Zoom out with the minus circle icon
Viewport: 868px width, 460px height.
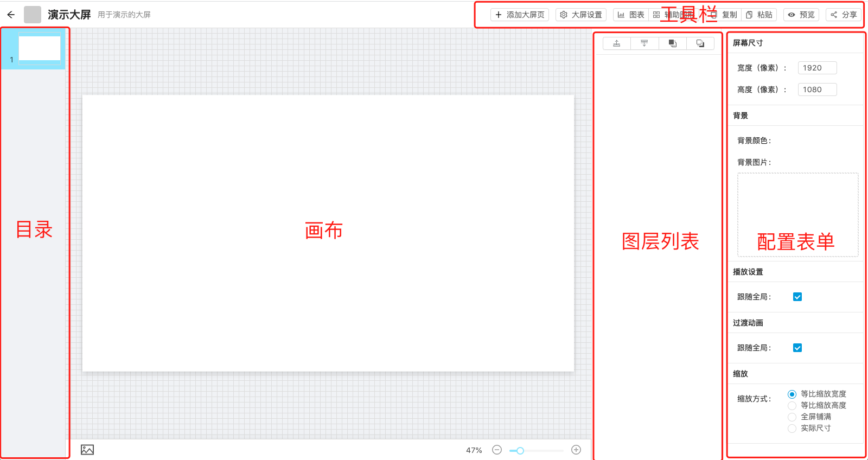click(x=497, y=450)
